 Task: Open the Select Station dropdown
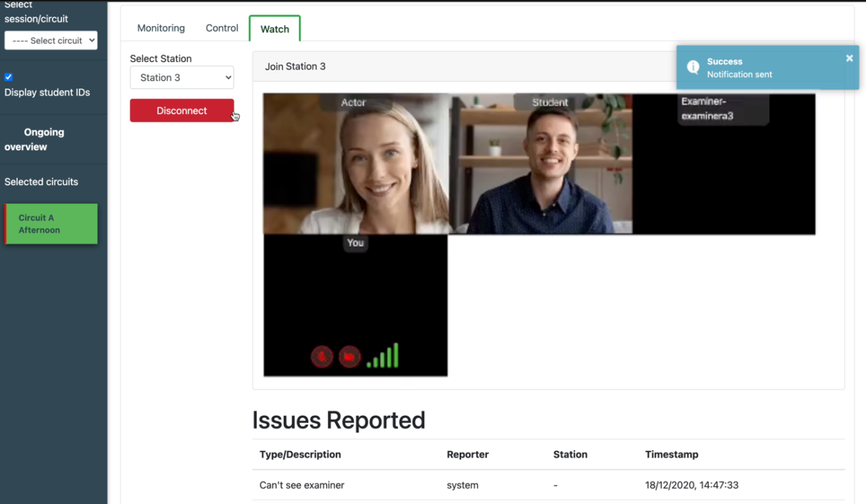pos(182,78)
